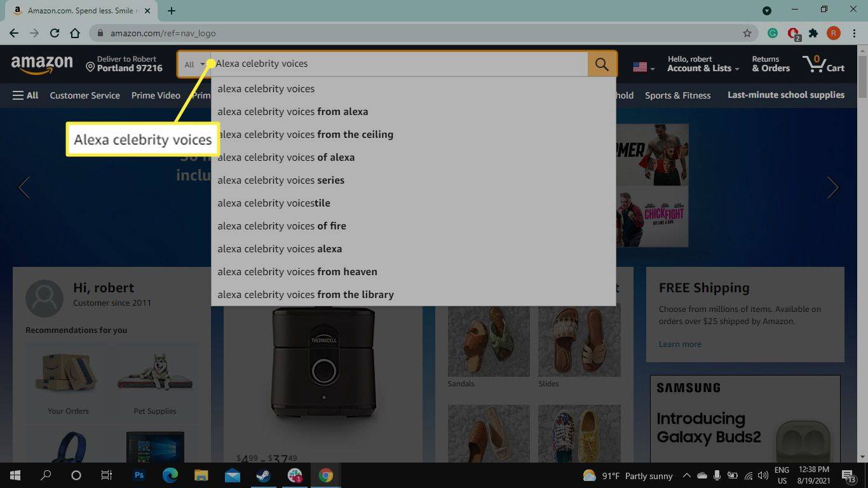This screenshot has width=868, height=488.
Task: Click the US flag language selector
Action: (643, 67)
